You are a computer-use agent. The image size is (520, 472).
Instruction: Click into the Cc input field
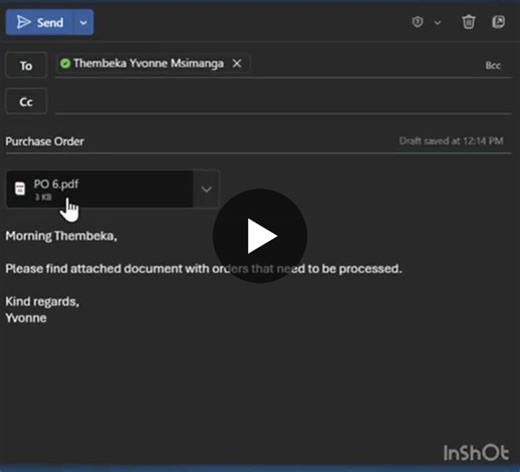click(x=283, y=101)
